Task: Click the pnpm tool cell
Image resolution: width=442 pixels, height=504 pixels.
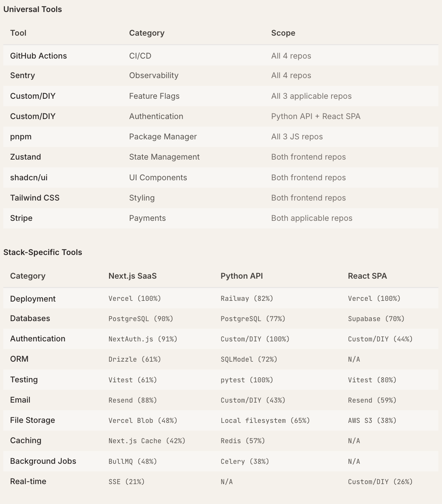Action: click(x=21, y=137)
